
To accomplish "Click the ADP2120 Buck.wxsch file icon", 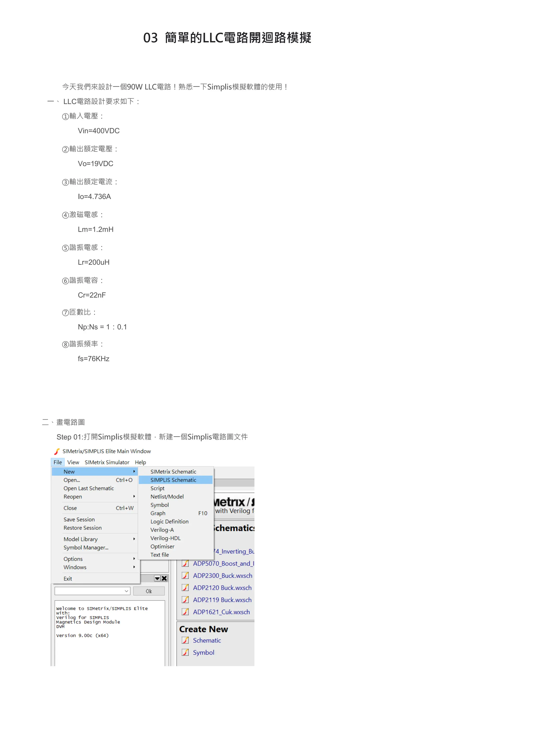I will [x=185, y=587].
